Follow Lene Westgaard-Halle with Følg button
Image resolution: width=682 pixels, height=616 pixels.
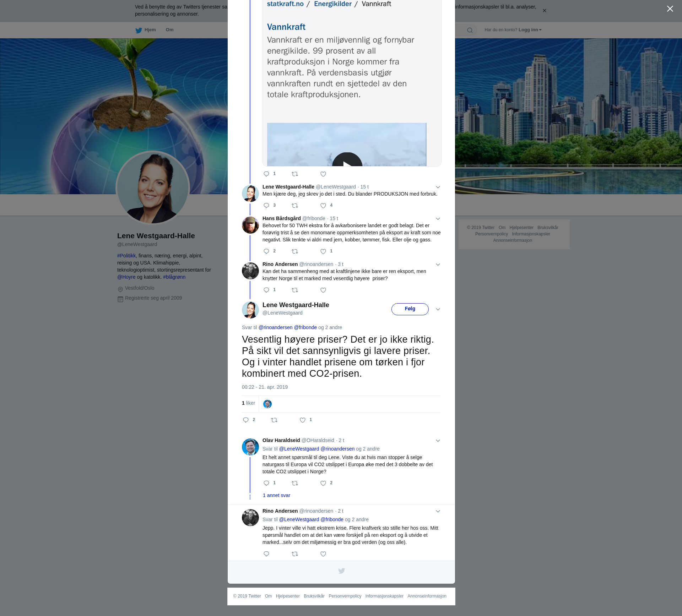[x=410, y=309]
